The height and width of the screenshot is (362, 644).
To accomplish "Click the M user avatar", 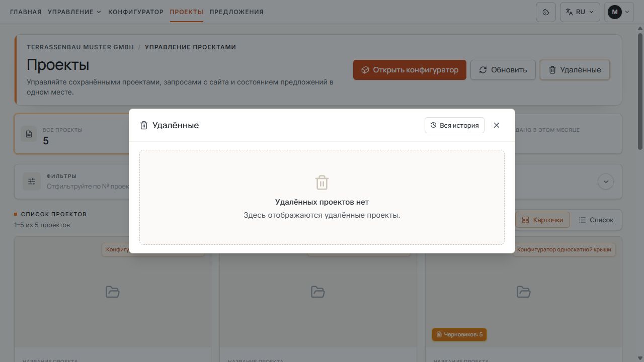I will [x=615, y=12].
